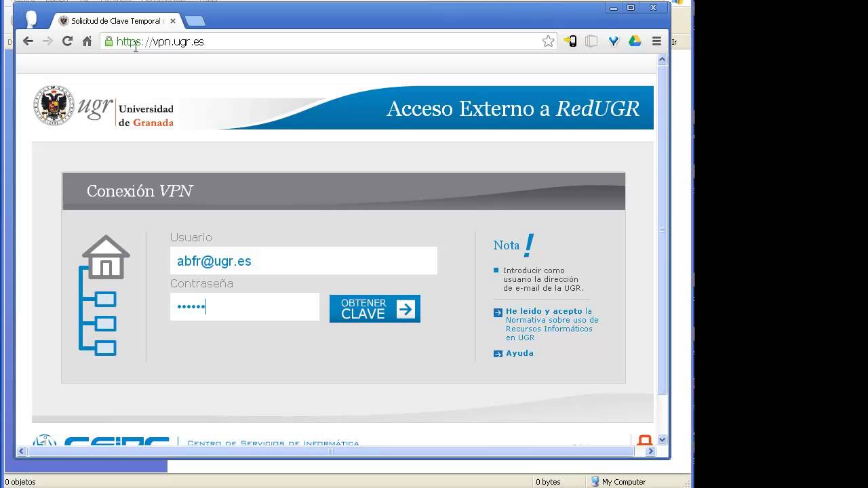Screen dimensions: 868x488
Task: Click the arrow icon beside He leído y acepto
Action: click(x=498, y=312)
